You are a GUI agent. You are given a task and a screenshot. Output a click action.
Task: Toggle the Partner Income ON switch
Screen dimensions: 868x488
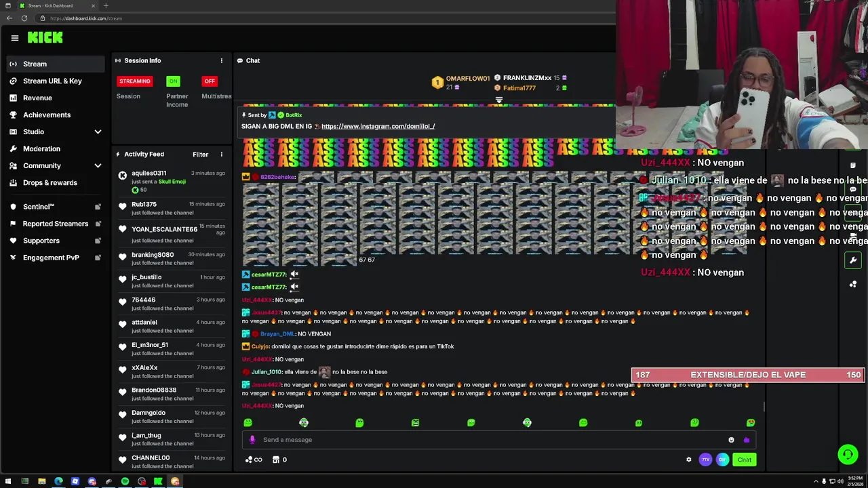174,81
